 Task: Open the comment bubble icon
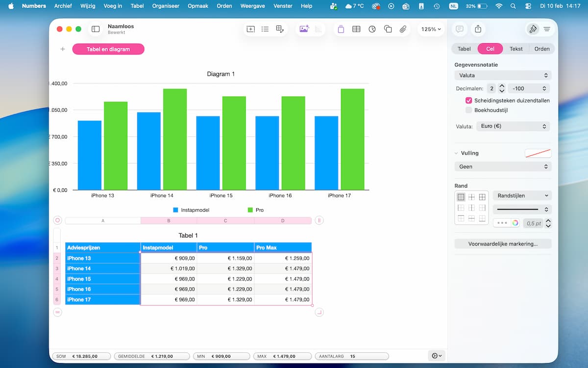[459, 29]
